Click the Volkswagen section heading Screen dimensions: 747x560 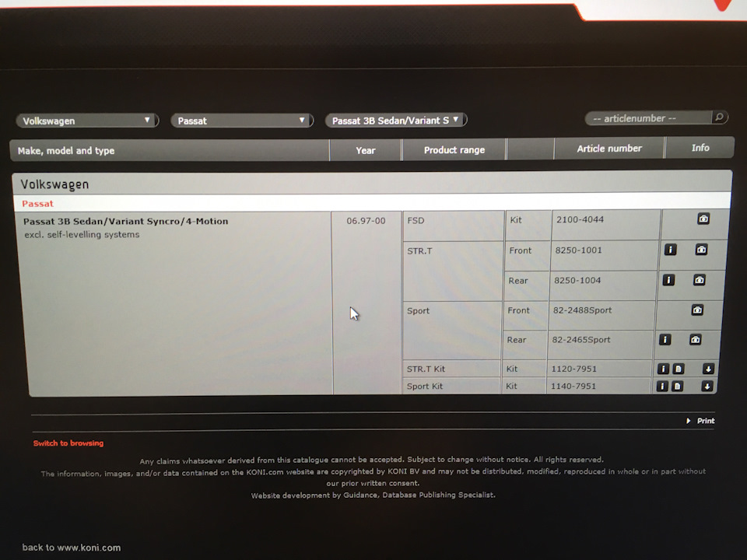click(54, 184)
